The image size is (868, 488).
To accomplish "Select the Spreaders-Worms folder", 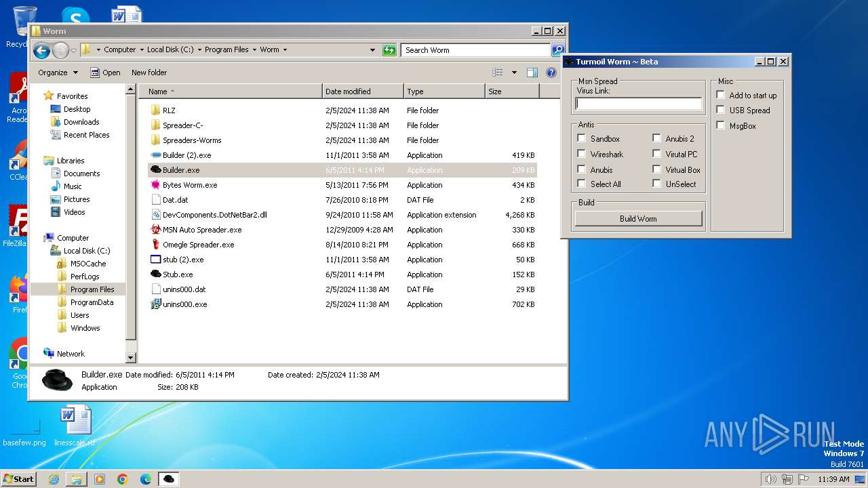I will pos(192,140).
